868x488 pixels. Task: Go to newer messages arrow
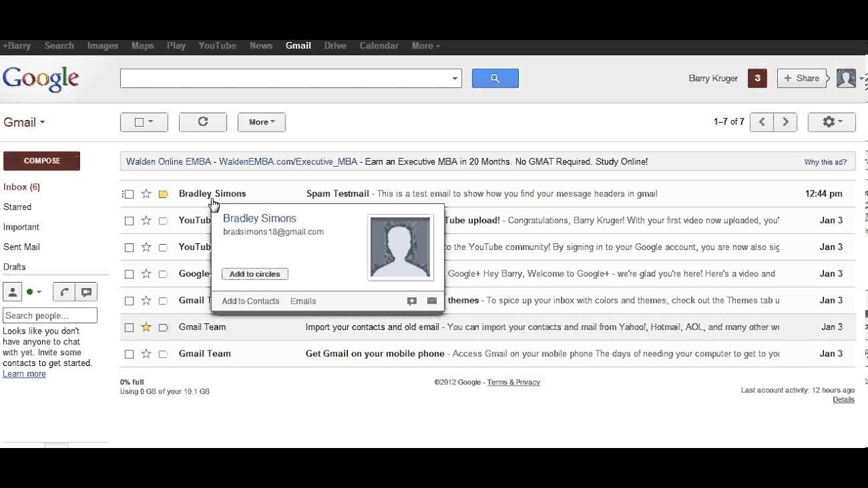coord(762,122)
